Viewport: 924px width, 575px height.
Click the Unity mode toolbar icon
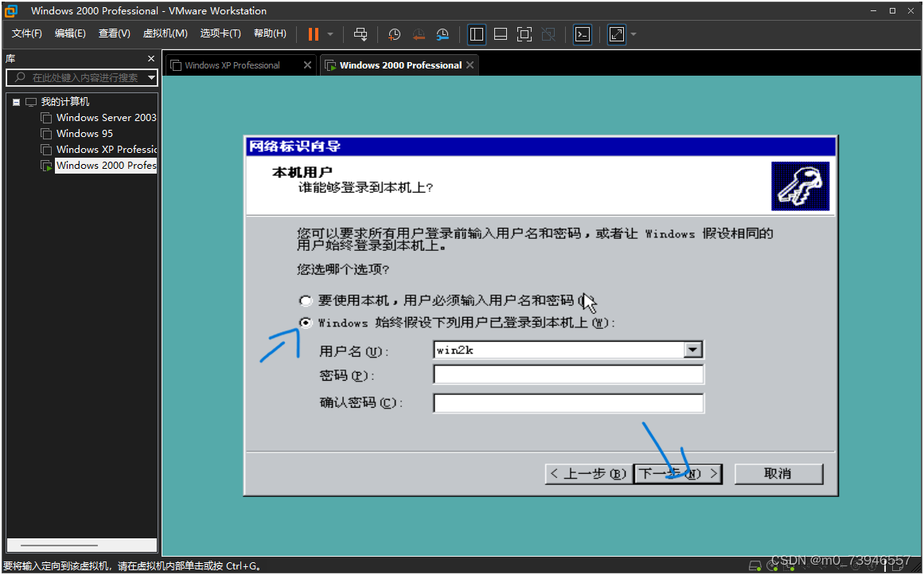[548, 34]
